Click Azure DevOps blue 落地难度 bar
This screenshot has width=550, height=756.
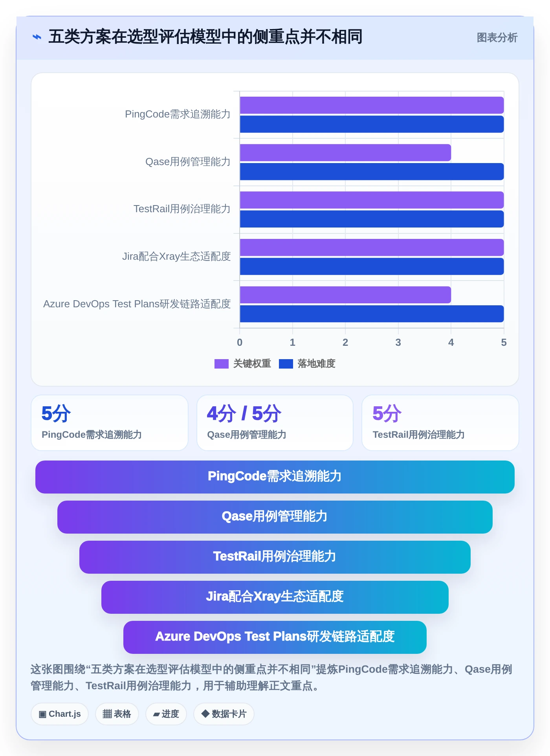pos(372,314)
